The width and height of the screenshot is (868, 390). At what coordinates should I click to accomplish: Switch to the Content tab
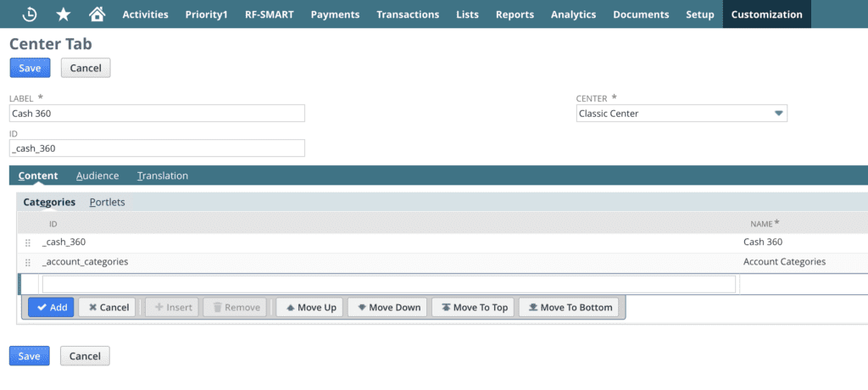tap(37, 175)
